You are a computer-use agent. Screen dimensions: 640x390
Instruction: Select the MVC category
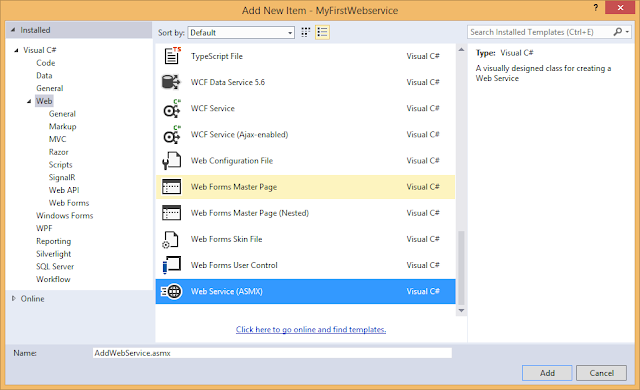(58, 139)
